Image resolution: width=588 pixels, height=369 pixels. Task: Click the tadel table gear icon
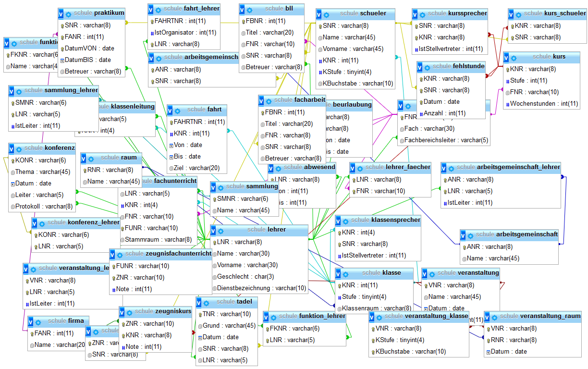tap(206, 302)
